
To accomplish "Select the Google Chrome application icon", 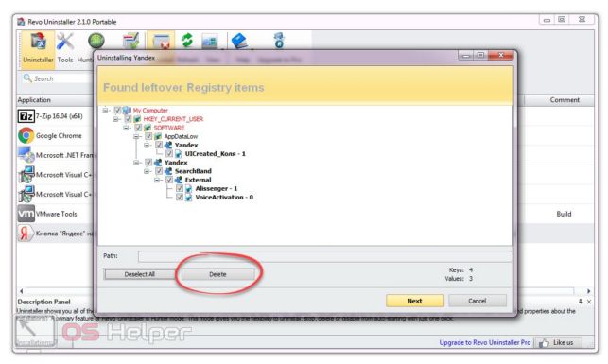I will point(26,136).
